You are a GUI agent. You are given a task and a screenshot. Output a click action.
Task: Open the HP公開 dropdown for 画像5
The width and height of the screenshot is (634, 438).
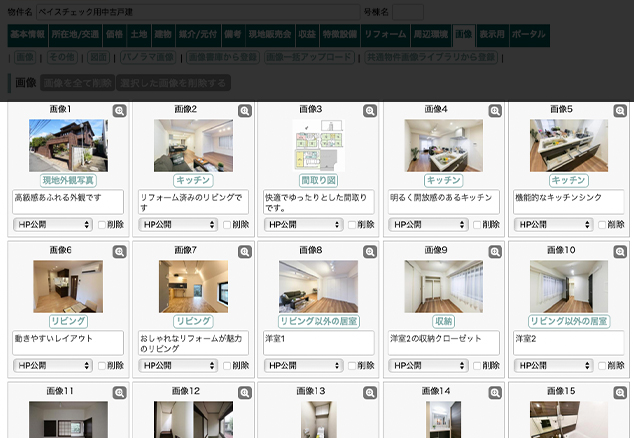[x=554, y=224]
